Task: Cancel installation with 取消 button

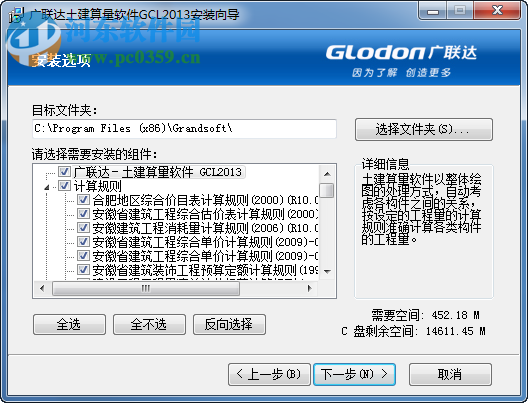Action: (x=450, y=374)
